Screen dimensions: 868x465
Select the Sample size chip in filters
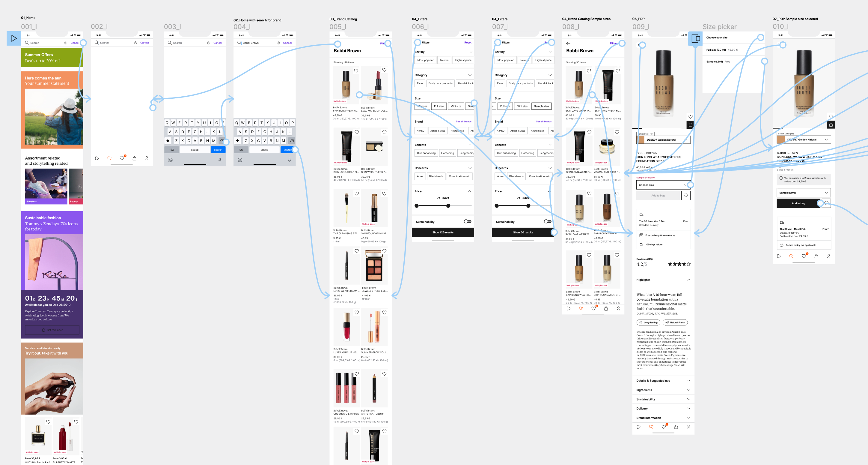click(x=541, y=106)
